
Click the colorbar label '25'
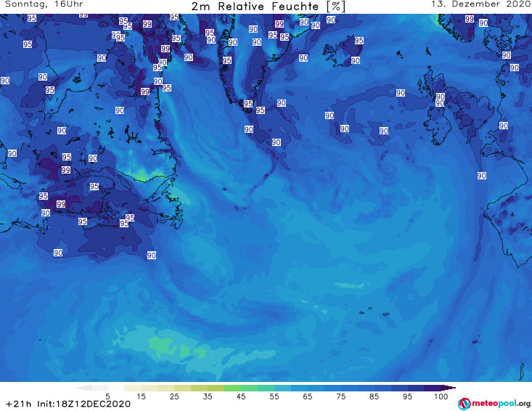(x=174, y=396)
